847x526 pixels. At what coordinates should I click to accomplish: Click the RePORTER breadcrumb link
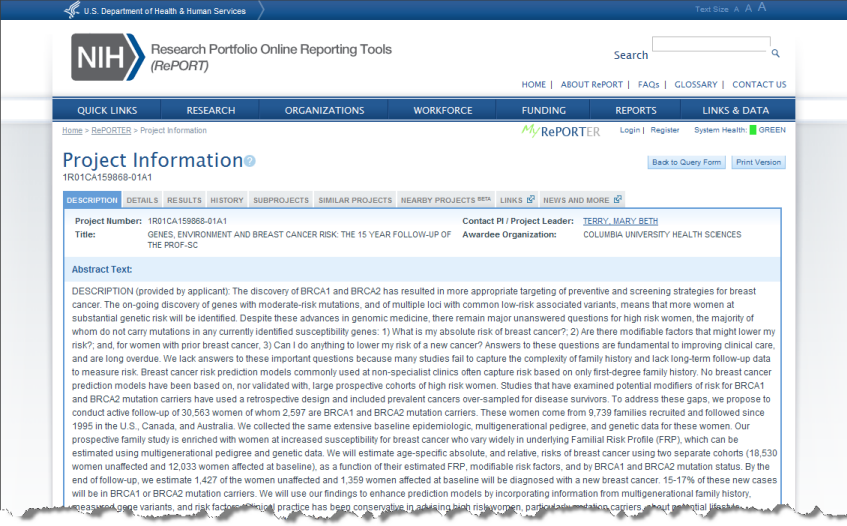tap(111, 131)
